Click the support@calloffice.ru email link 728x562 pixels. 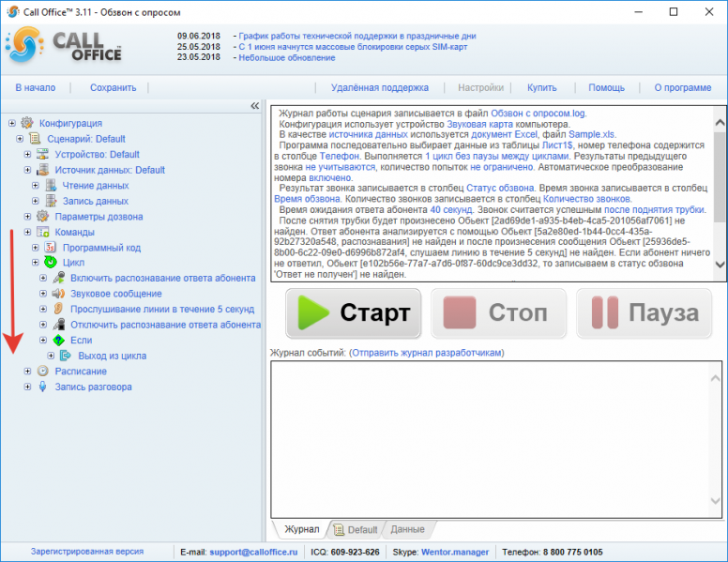click(253, 552)
